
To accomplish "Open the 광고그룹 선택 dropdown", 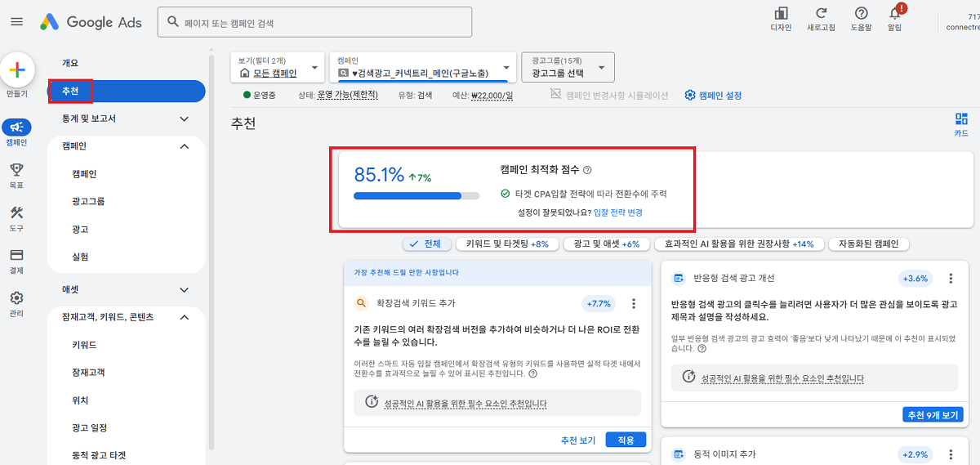I will pyautogui.click(x=568, y=67).
